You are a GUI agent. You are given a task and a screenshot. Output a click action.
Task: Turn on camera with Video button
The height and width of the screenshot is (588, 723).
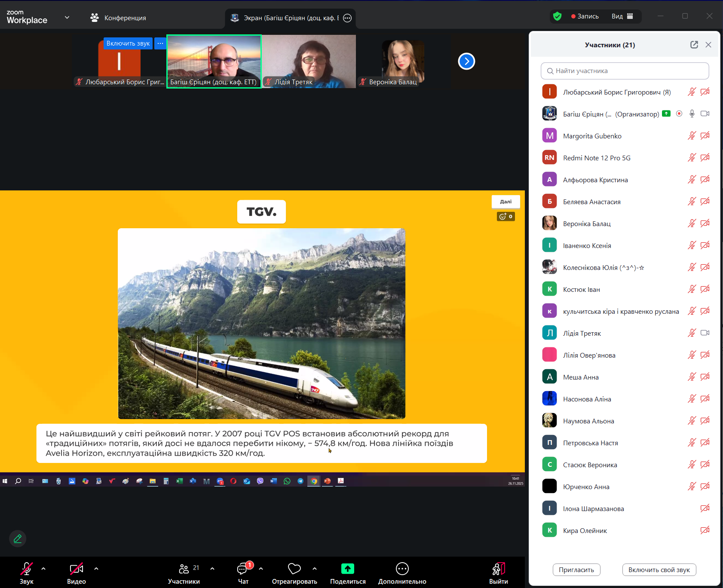pyautogui.click(x=76, y=569)
